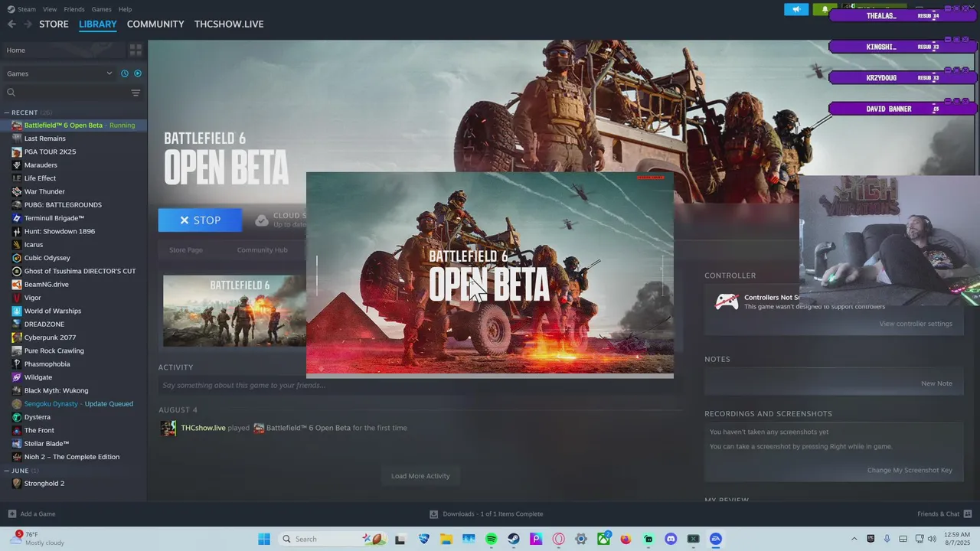Select Cyberpunk 2077 in the library
This screenshot has height=551, width=980.
point(50,337)
